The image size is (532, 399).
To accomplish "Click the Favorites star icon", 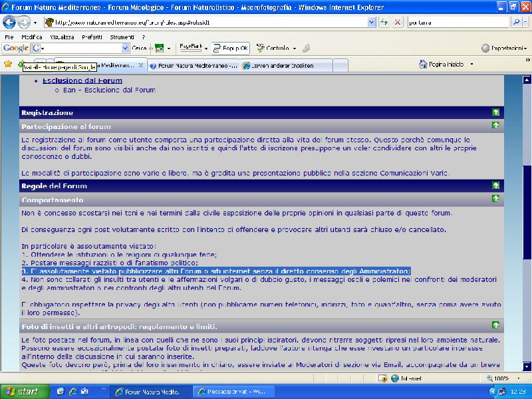I will pos(8,65).
